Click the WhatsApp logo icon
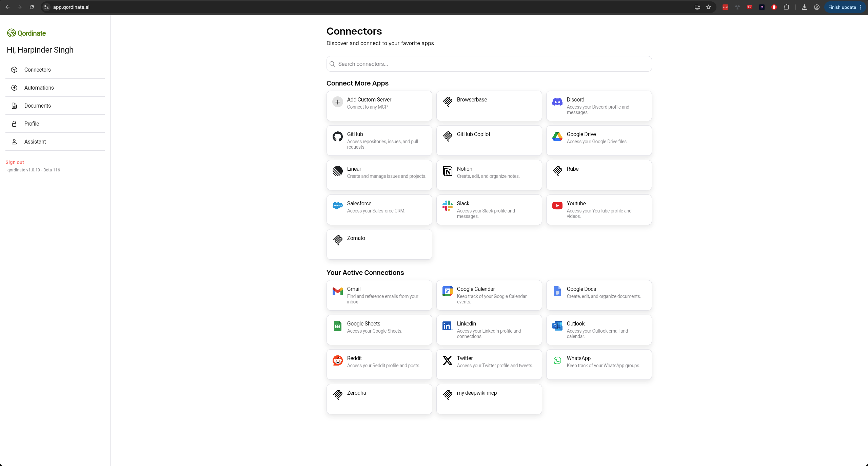This screenshot has height=466, width=868. (x=557, y=360)
